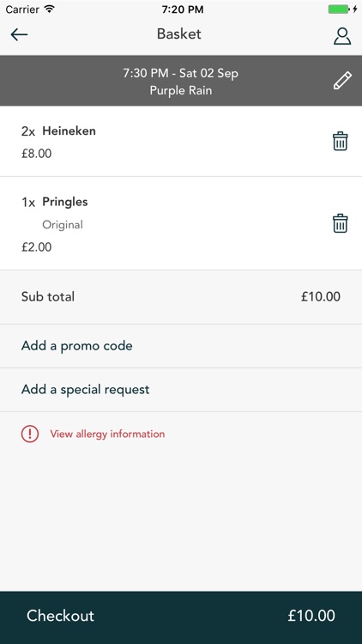Open the user profile icon
This screenshot has width=362, height=644.
point(342,36)
